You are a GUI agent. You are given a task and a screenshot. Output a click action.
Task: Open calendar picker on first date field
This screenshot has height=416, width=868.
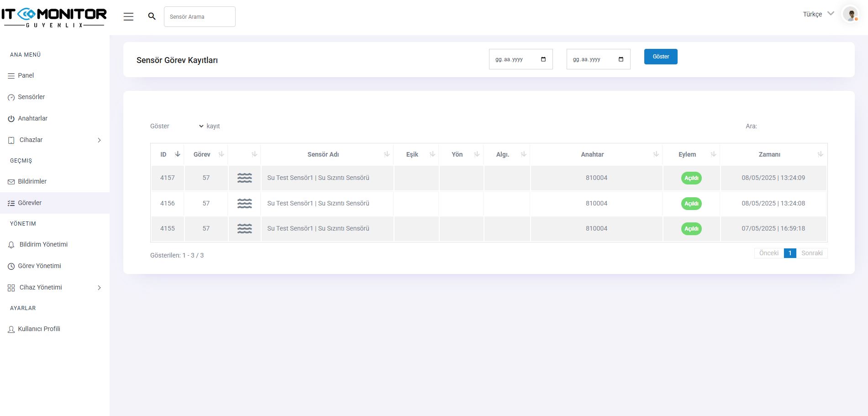click(543, 59)
